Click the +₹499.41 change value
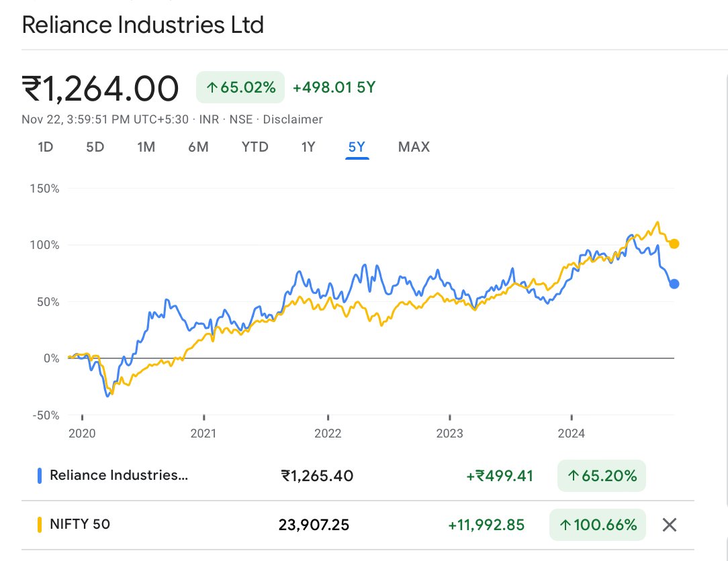Image resolution: width=728 pixels, height=561 pixels. 500,476
